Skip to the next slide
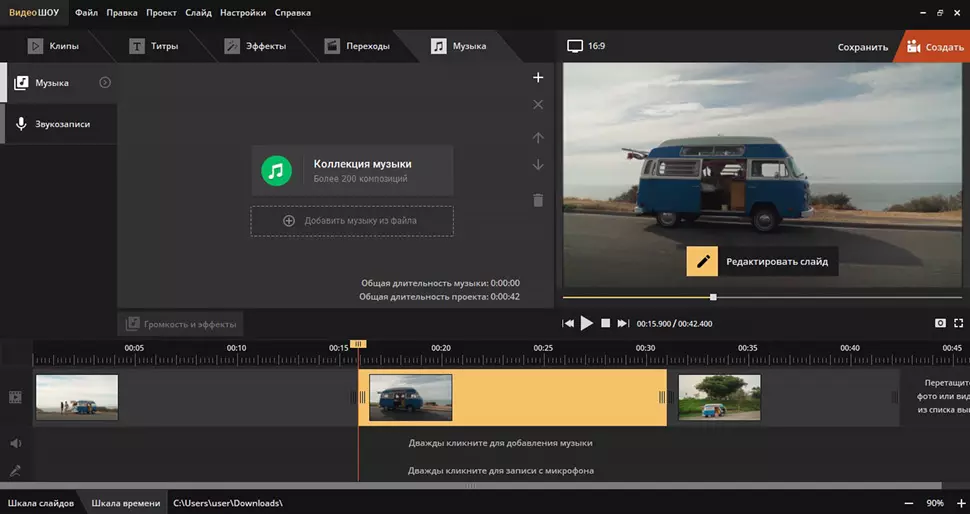The image size is (970, 514). (x=623, y=323)
